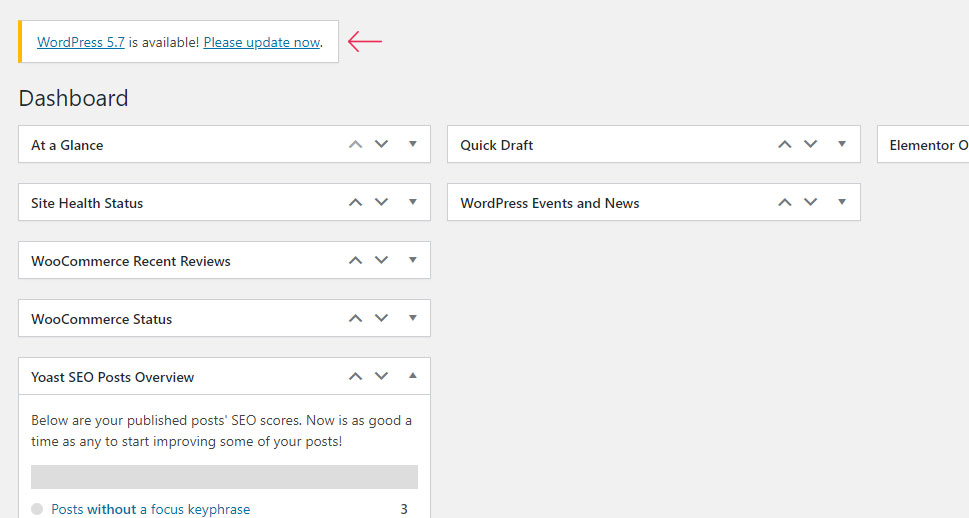Expand the WooCommerce Recent Reviews panel
Image resolution: width=969 pixels, height=518 pixels.
[413, 260]
